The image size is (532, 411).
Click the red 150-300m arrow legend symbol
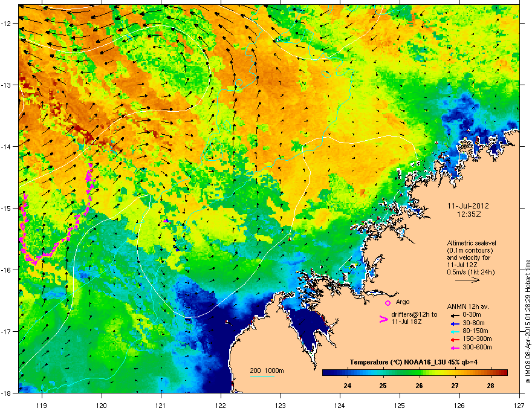455,340
